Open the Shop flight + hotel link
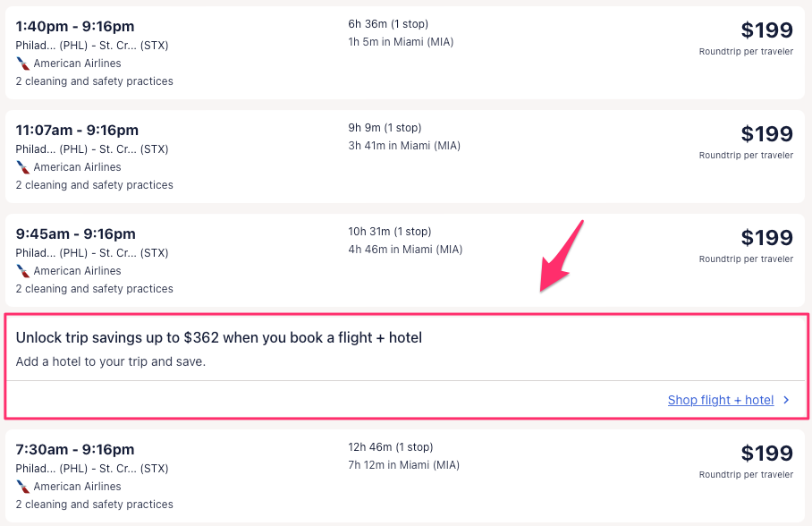The width and height of the screenshot is (812, 526). point(720,400)
